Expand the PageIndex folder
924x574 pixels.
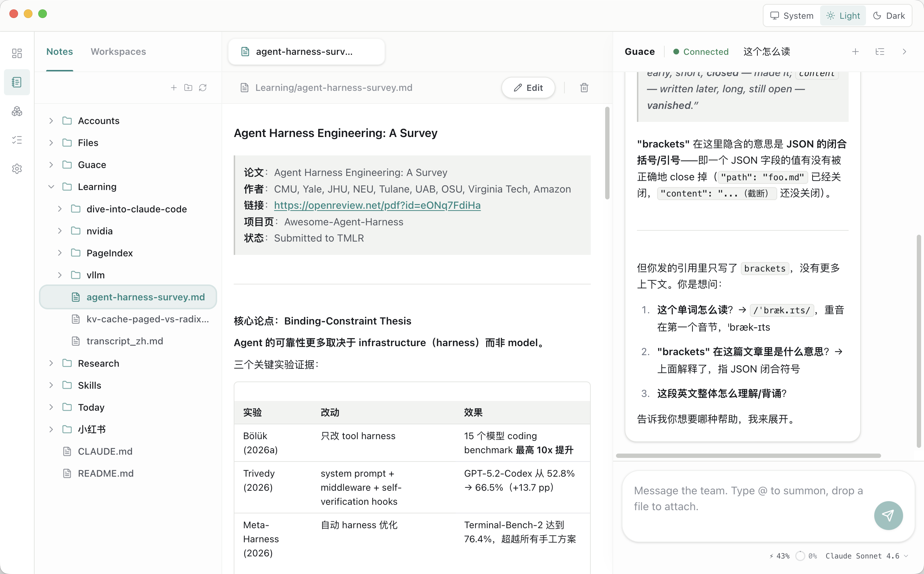click(x=60, y=253)
